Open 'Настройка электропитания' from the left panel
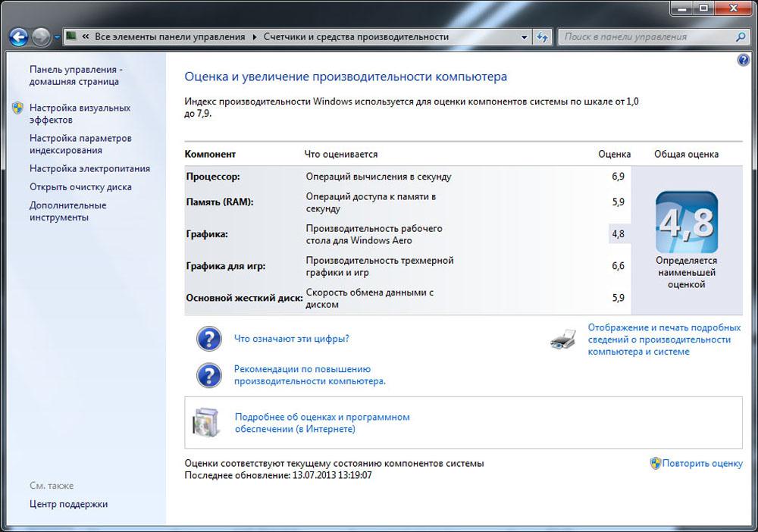This screenshot has width=758, height=532. pos(89,168)
